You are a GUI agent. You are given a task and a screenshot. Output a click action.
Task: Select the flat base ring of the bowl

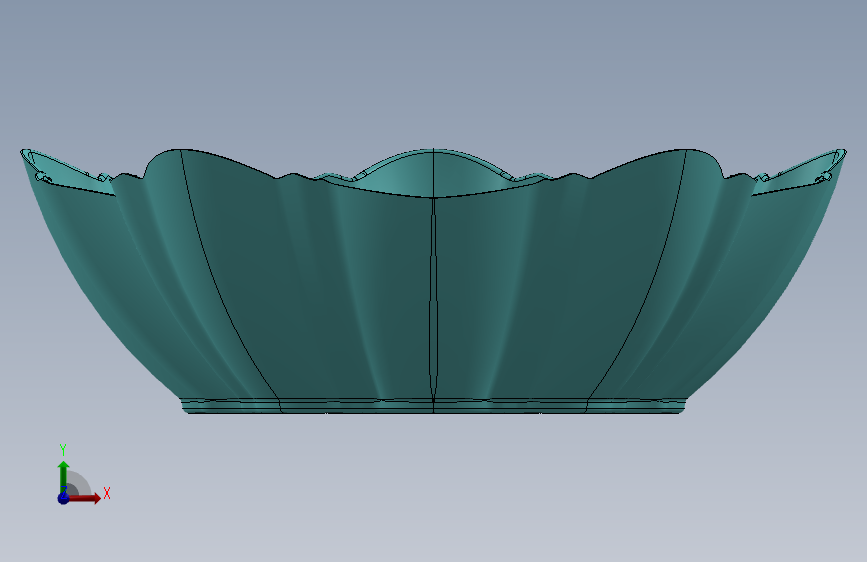pyautogui.click(x=433, y=406)
